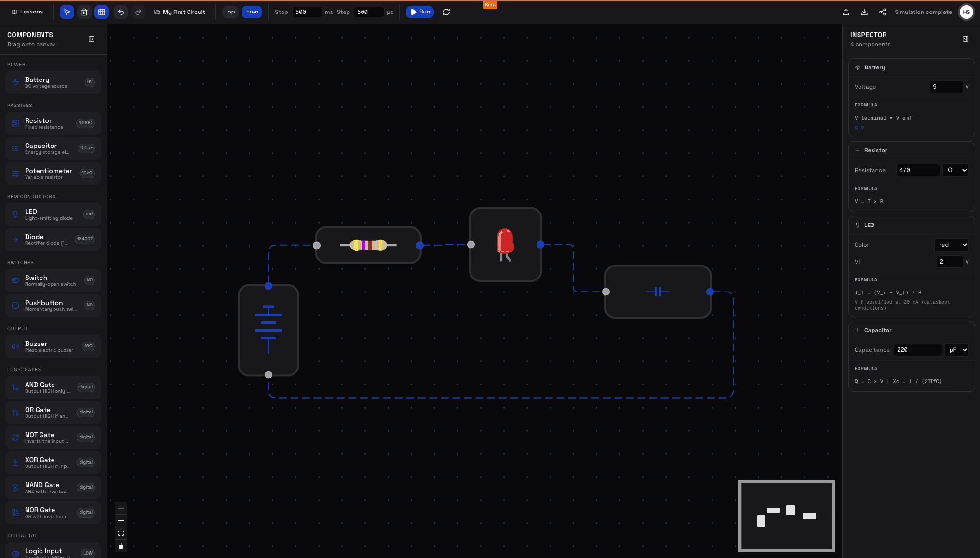The width and height of the screenshot is (980, 558).
Task: Select the LED component in the library
Action: pos(53,214)
